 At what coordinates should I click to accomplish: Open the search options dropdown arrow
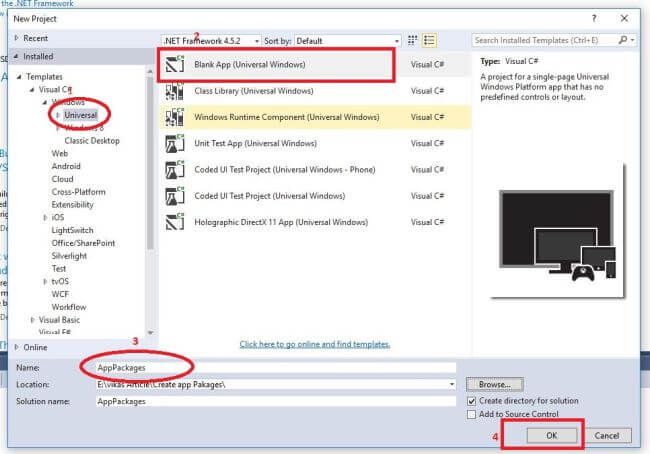[632, 40]
